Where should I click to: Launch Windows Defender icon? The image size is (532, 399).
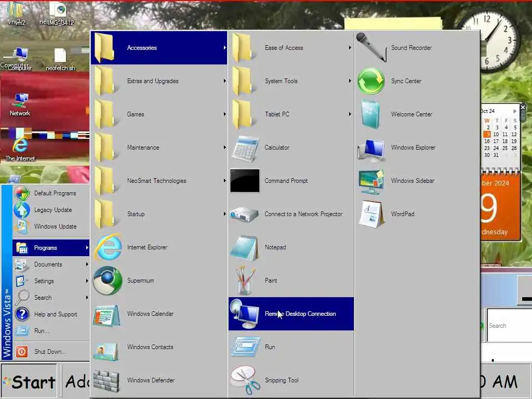tap(106, 381)
